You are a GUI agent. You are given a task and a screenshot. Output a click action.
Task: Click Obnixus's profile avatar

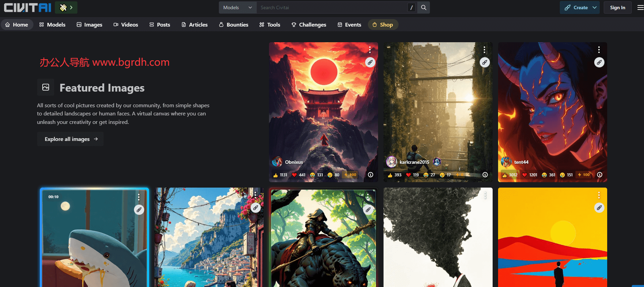(x=277, y=162)
